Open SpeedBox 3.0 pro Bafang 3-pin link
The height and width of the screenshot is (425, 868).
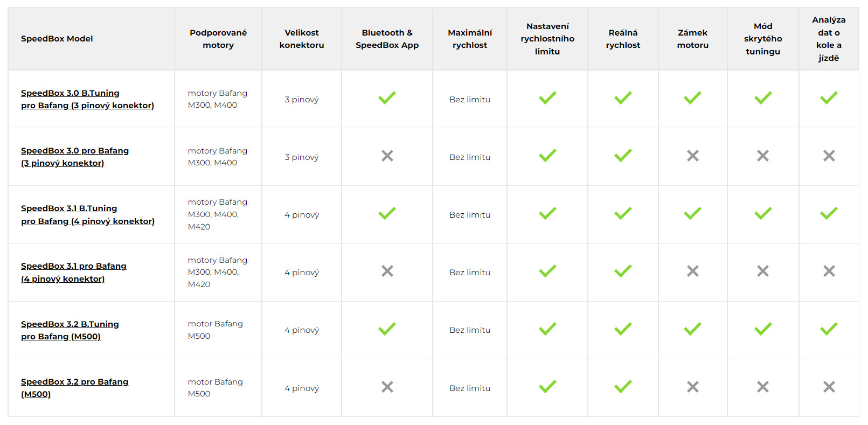coord(75,157)
